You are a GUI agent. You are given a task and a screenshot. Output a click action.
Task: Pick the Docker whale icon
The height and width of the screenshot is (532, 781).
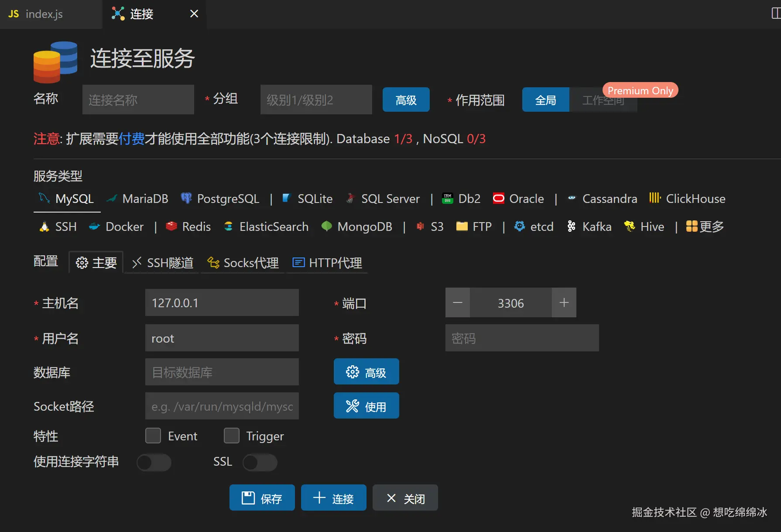tap(95, 227)
